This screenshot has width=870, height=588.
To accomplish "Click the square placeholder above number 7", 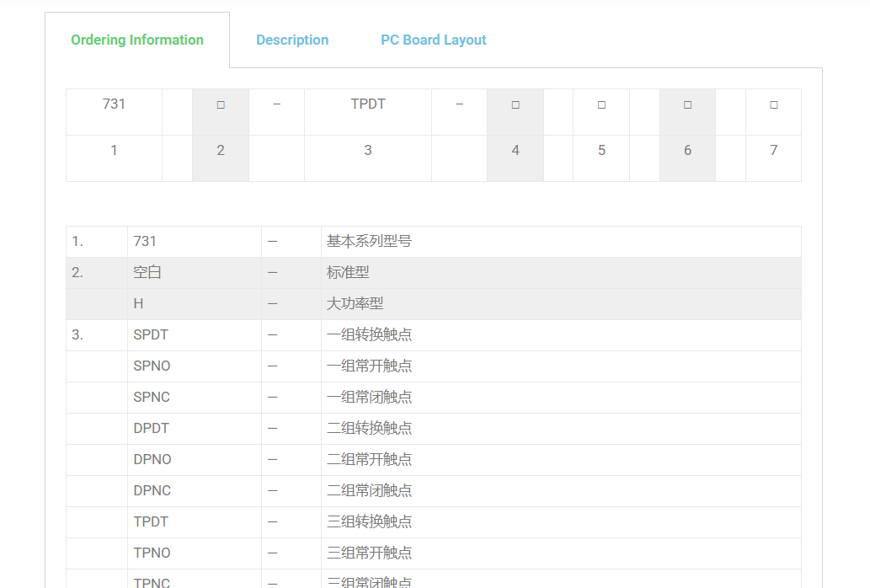I will [773, 104].
